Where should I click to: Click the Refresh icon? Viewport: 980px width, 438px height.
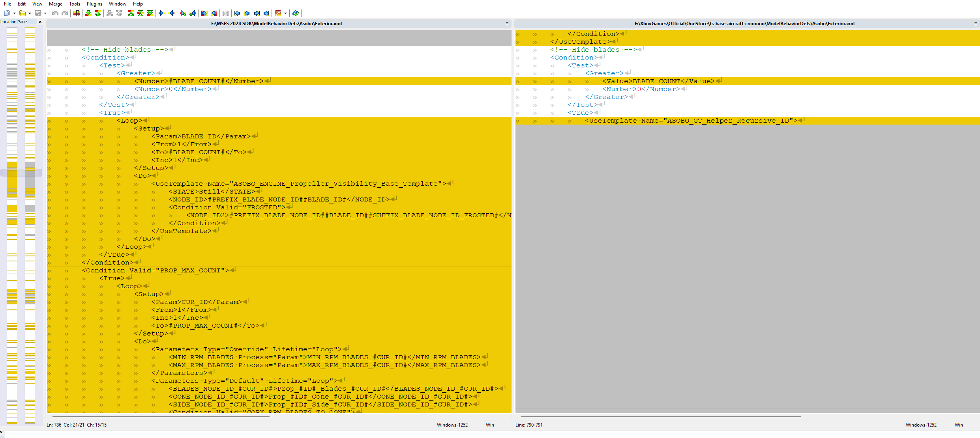point(296,13)
